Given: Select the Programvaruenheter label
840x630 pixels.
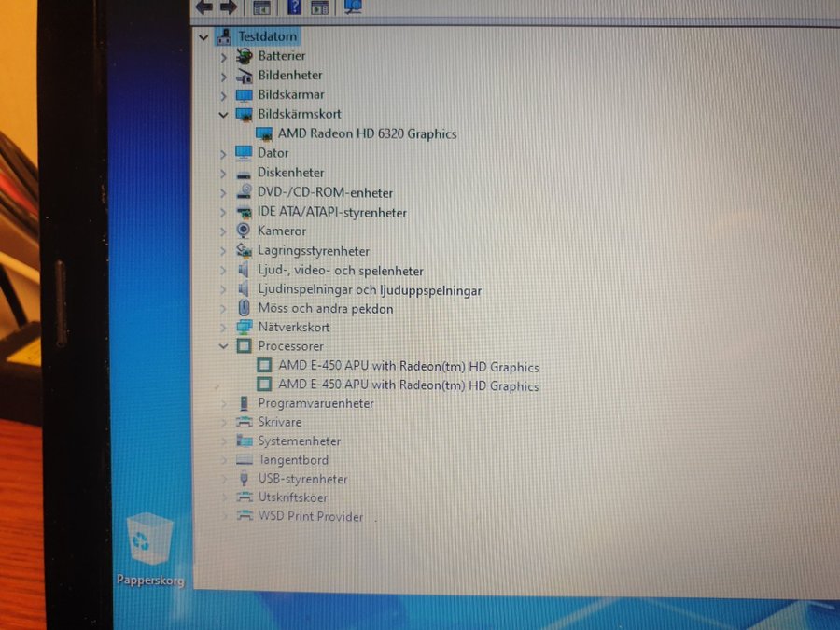Looking at the screenshot, I should 316,403.
